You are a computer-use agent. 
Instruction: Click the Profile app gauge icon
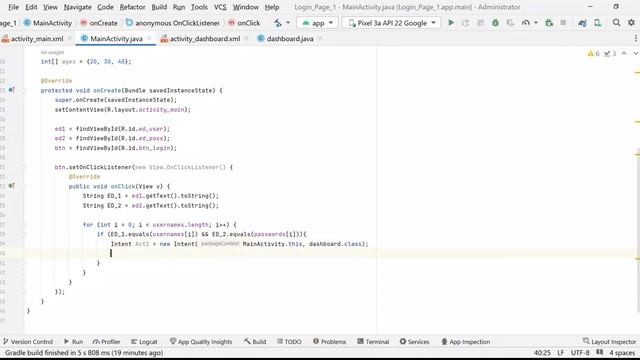(x=526, y=23)
